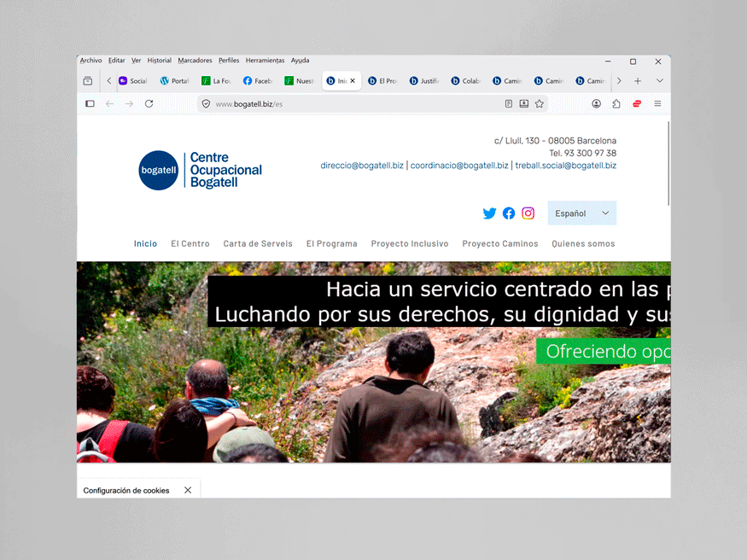
Task: Open the Editar menu
Action: [116, 61]
